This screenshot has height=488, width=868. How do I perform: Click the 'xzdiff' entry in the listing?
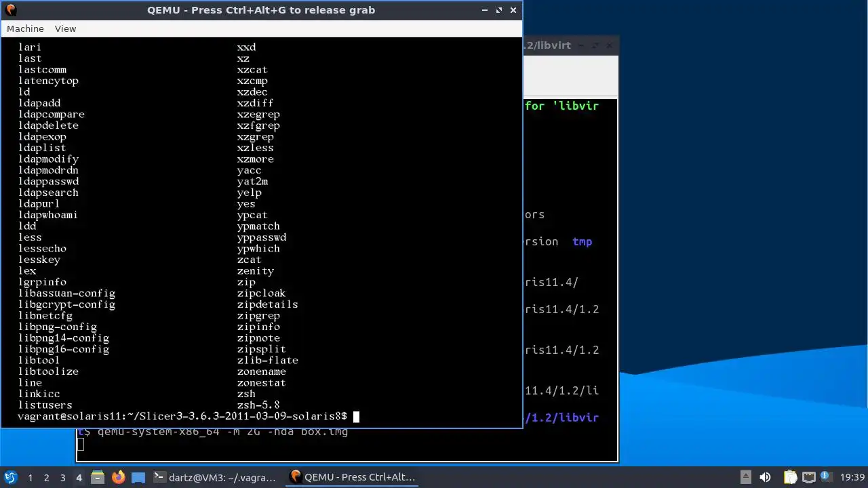pyautogui.click(x=255, y=103)
